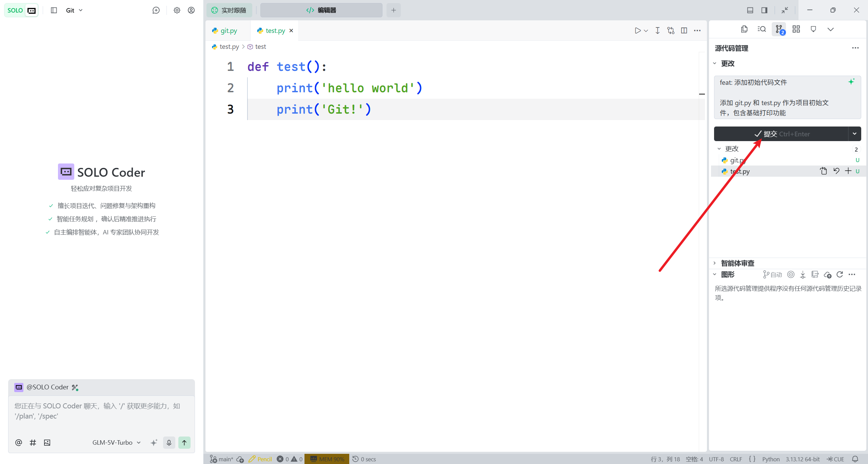Open the explorer files icon

click(744, 29)
